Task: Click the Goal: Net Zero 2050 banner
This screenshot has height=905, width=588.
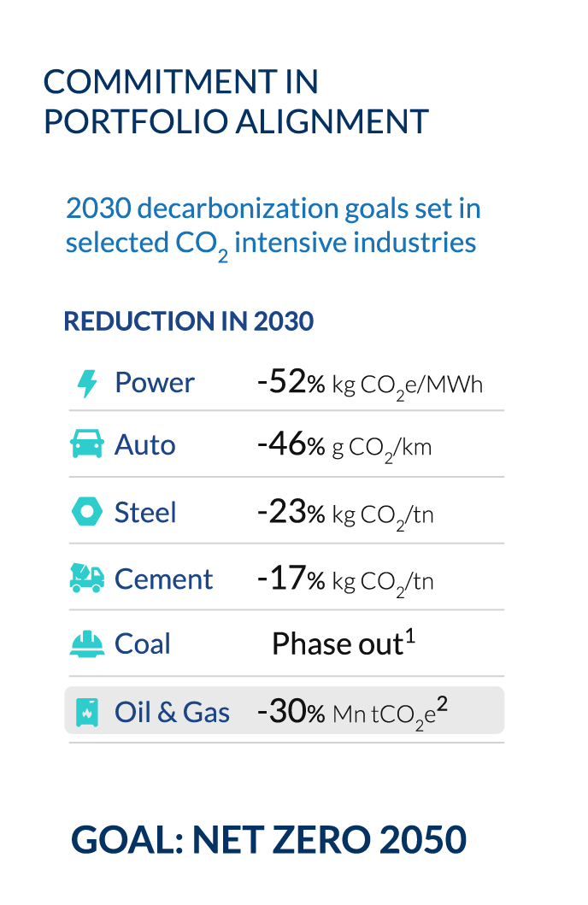Action: [269, 840]
